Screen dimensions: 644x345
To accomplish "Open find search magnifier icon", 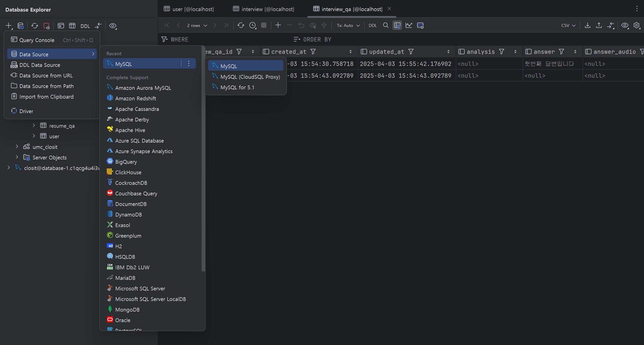I will (385, 25).
